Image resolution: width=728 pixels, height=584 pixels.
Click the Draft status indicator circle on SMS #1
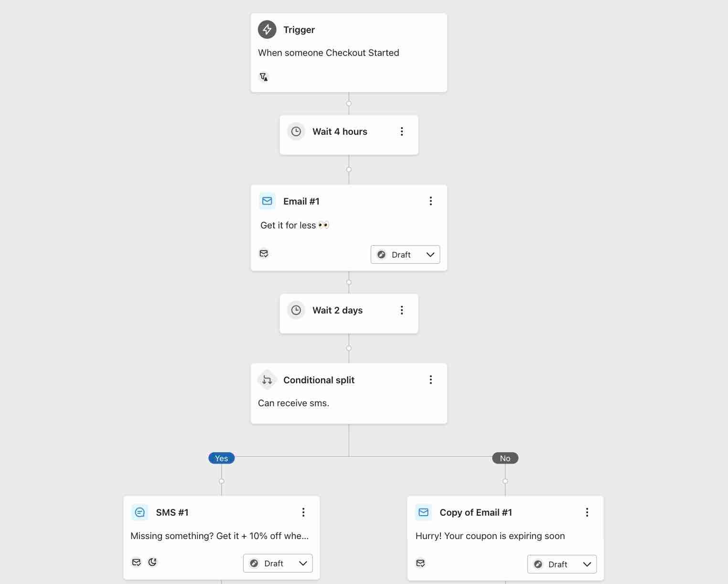[254, 563]
